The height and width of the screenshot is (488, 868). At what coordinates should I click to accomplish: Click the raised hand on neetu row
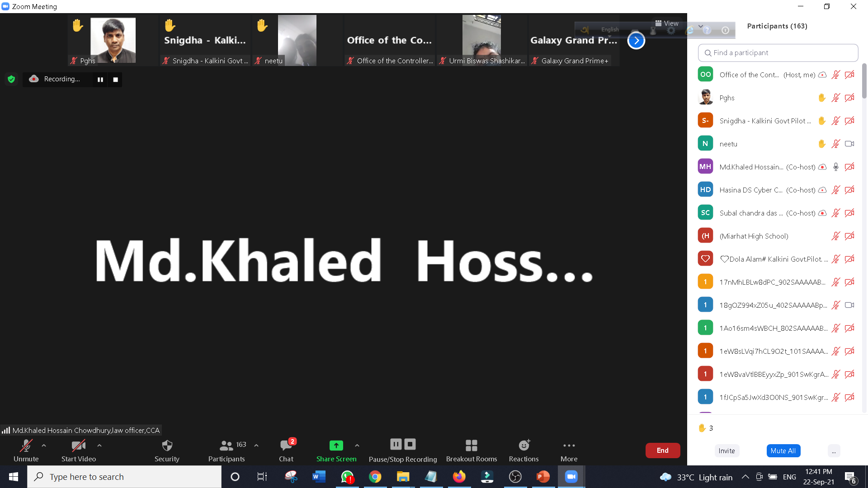click(822, 144)
